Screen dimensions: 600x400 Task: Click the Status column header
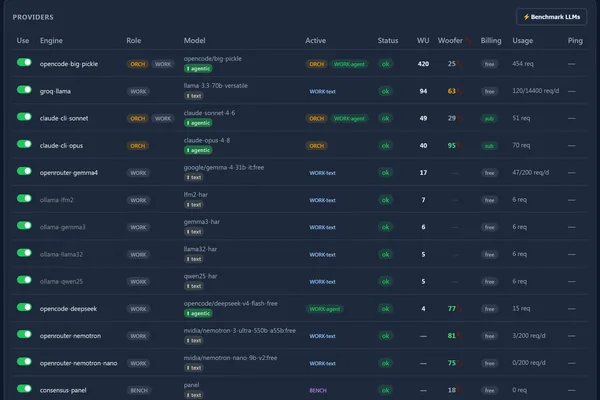click(x=388, y=41)
